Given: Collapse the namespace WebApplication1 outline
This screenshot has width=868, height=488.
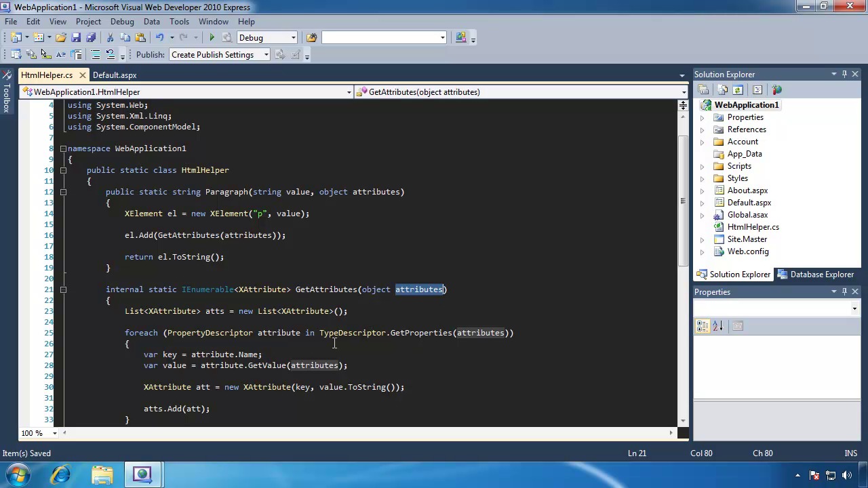Looking at the screenshot, I should (63, 148).
